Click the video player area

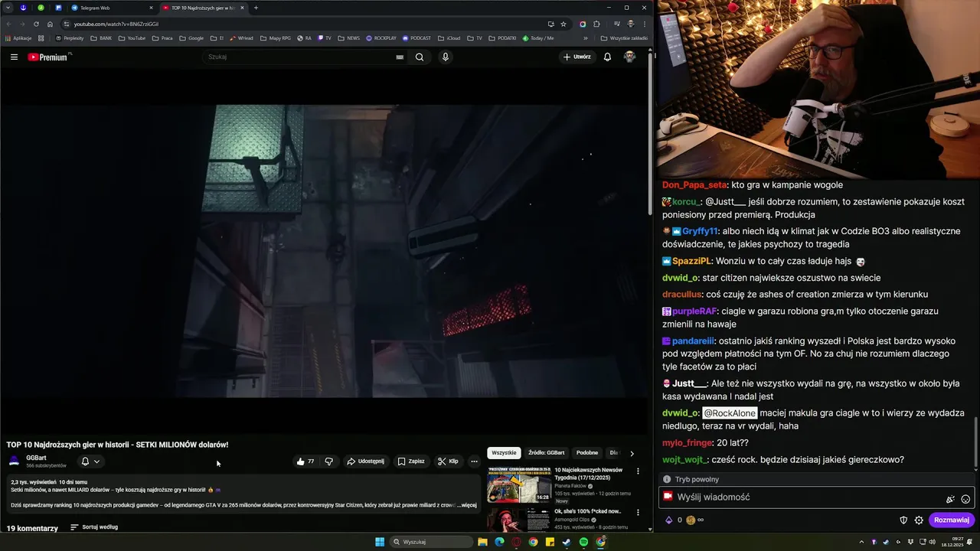tap(324, 251)
